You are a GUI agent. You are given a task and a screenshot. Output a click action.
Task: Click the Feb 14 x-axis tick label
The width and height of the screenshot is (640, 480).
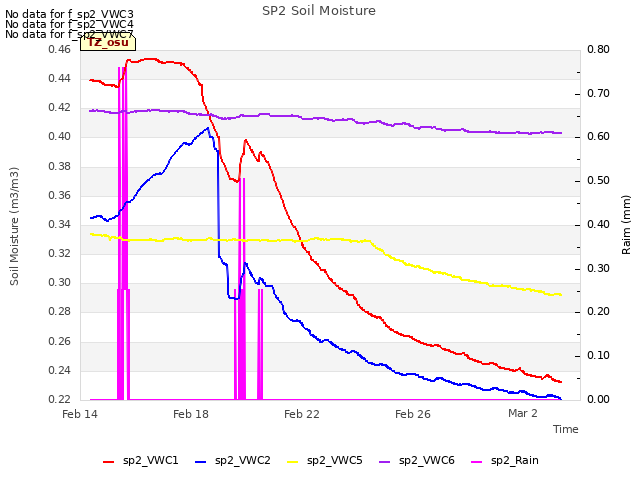80,414
